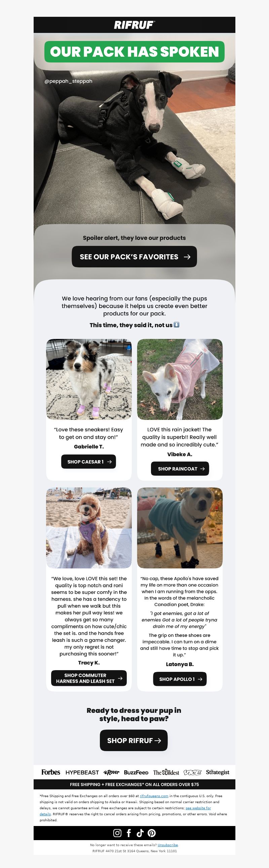Click the HYPEBEAST press logo

tap(82, 772)
